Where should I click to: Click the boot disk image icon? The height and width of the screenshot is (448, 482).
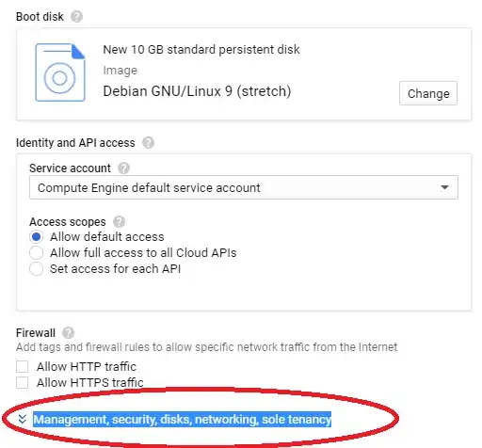point(60,72)
